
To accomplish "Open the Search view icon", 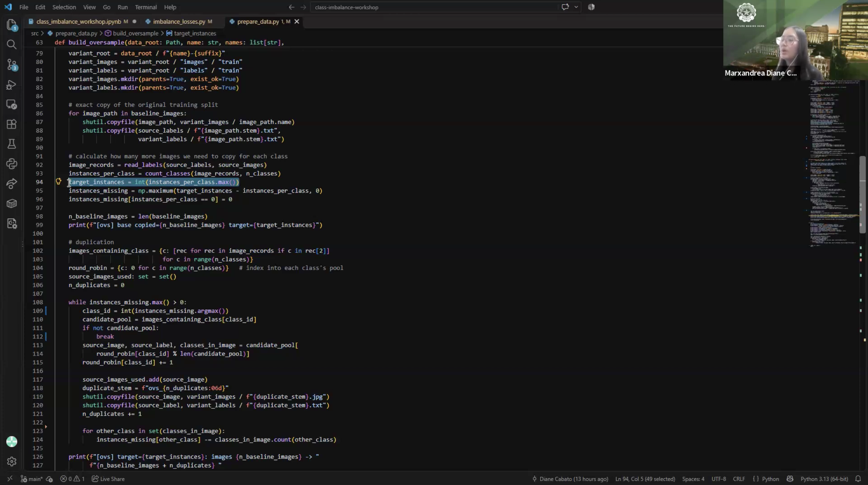I will click(12, 44).
